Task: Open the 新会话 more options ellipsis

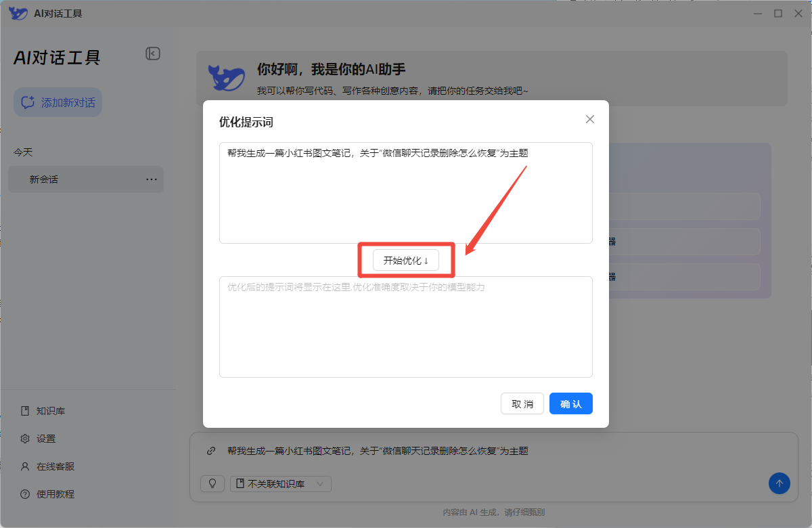Action: click(152, 179)
